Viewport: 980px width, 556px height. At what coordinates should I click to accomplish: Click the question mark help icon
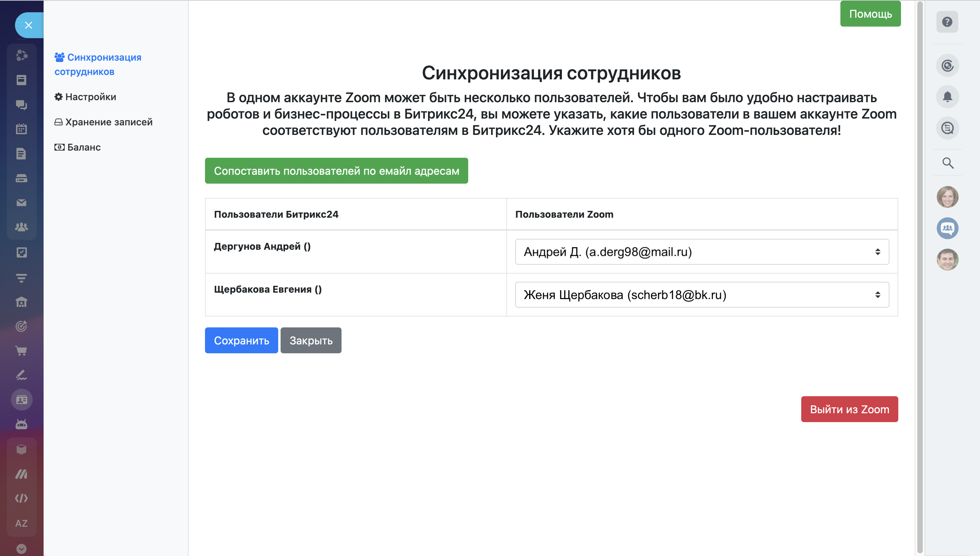click(x=947, y=22)
